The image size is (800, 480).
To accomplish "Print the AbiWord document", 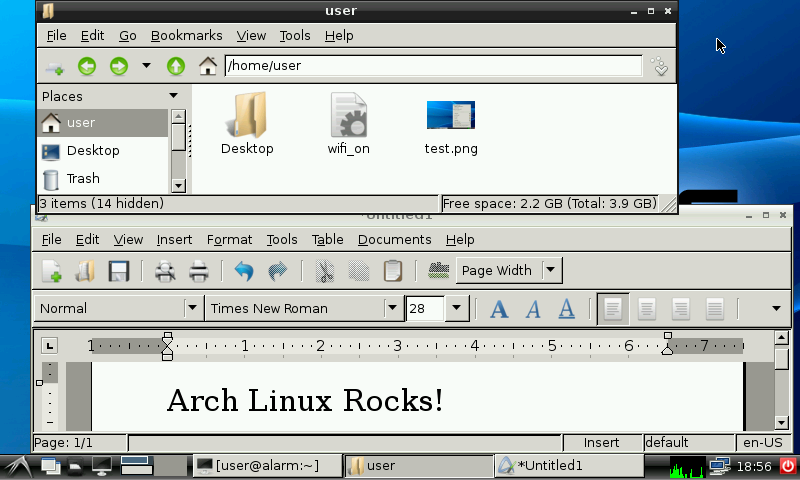I will click(198, 271).
